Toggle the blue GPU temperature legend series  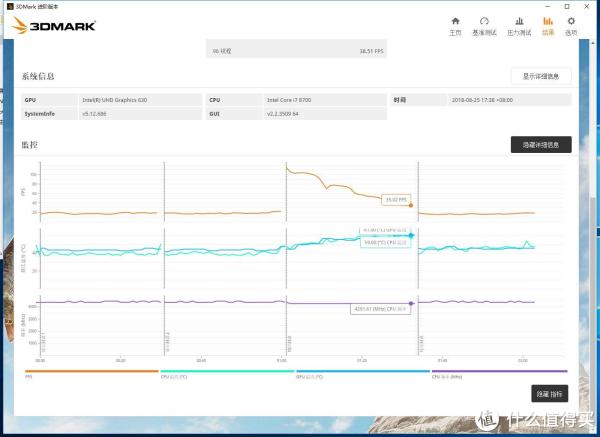tap(363, 373)
